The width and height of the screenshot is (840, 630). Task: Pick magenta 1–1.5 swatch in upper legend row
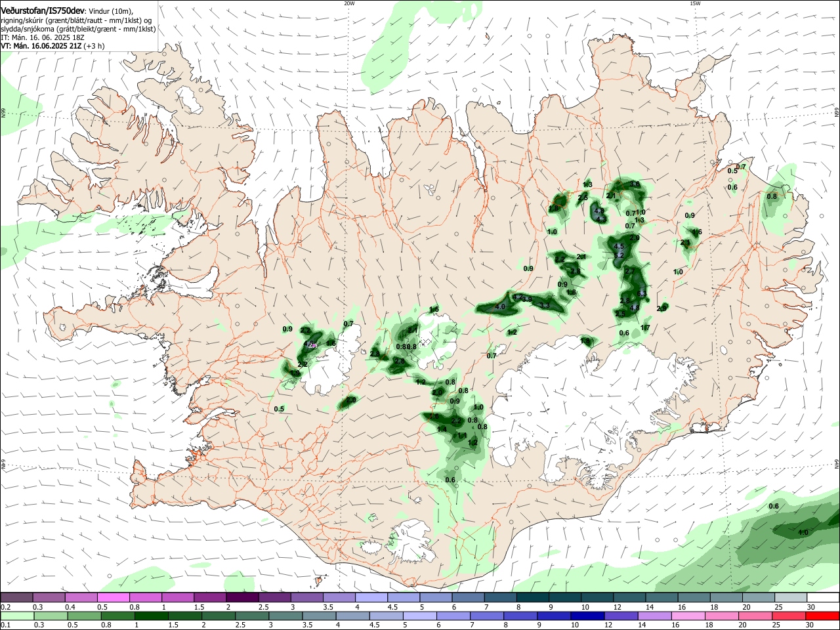177,597
